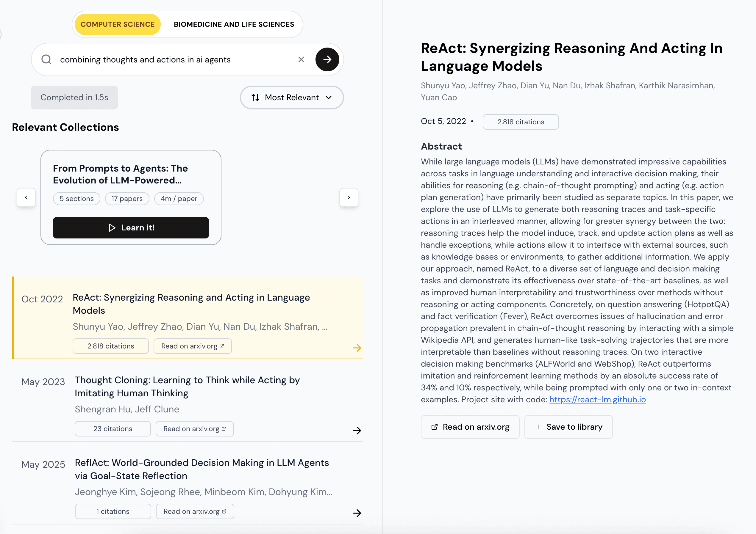The height and width of the screenshot is (534, 756).
Task: View the 23 citations for Thought Cloning
Action: (113, 429)
